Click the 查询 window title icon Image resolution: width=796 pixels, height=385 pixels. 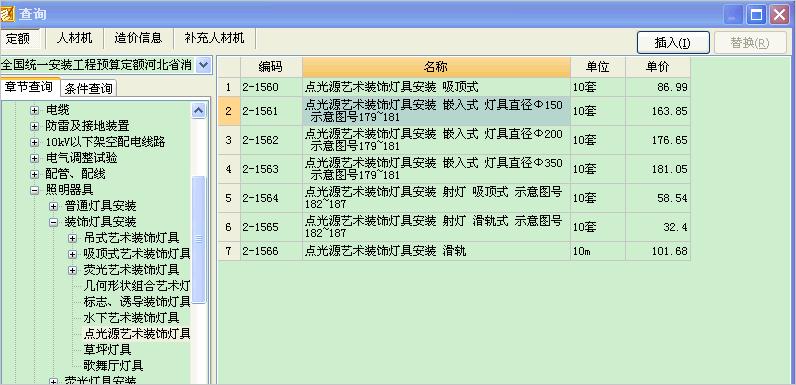8,13
